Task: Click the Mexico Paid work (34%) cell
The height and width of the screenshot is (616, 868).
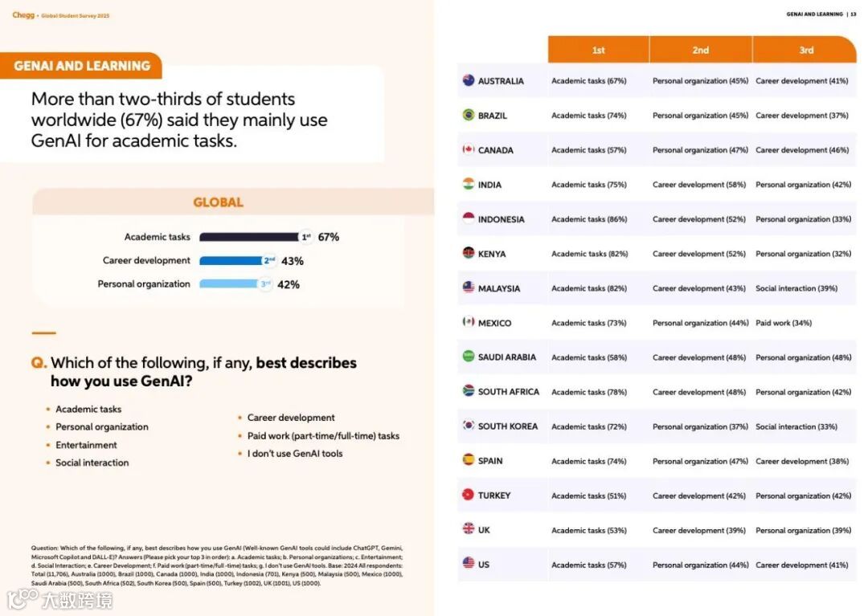Action: pyautogui.click(x=783, y=323)
